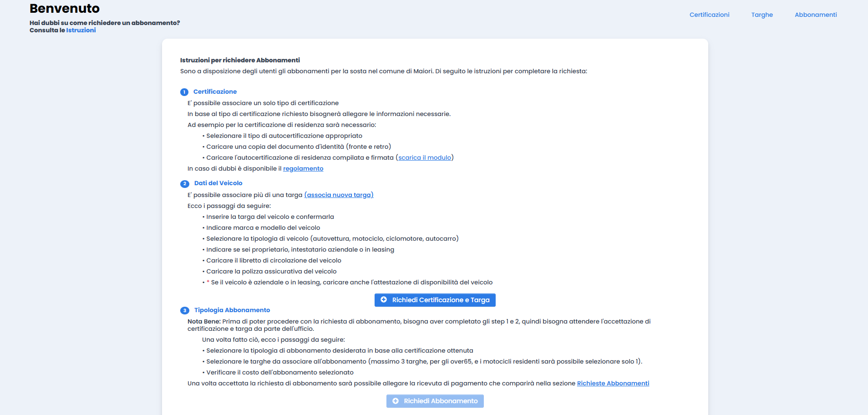Click the Nota Bene text under Tipologia Abbonamento

point(202,321)
